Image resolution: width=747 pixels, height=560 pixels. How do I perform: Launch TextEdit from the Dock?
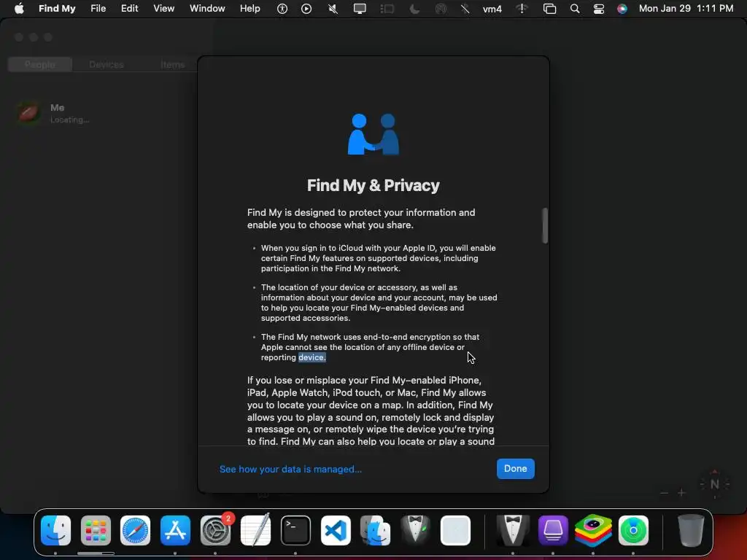[x=256, y=530]
